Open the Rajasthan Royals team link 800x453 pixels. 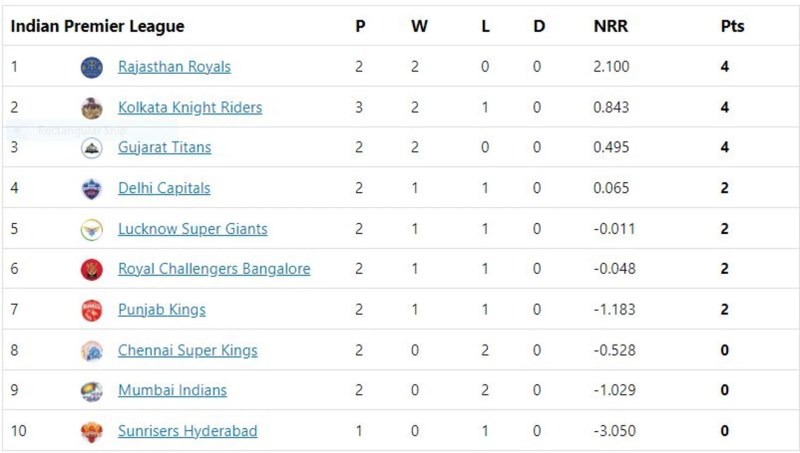[x=174, y=67]
